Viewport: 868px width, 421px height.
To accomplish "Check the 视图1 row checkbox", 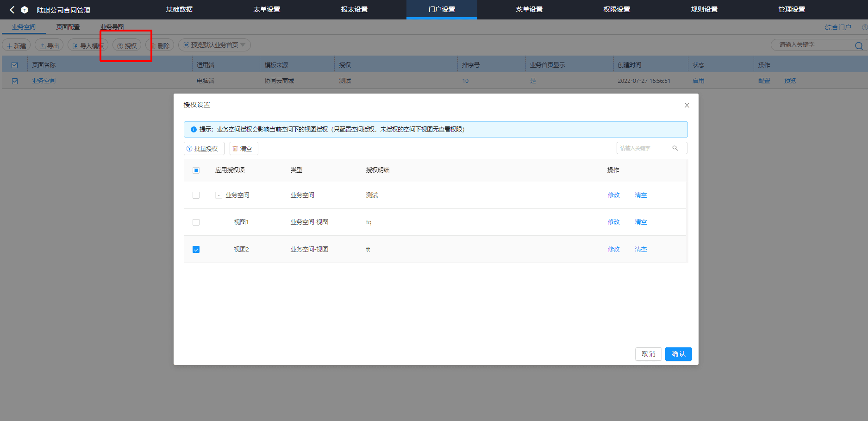I will [x=196, y=222].
